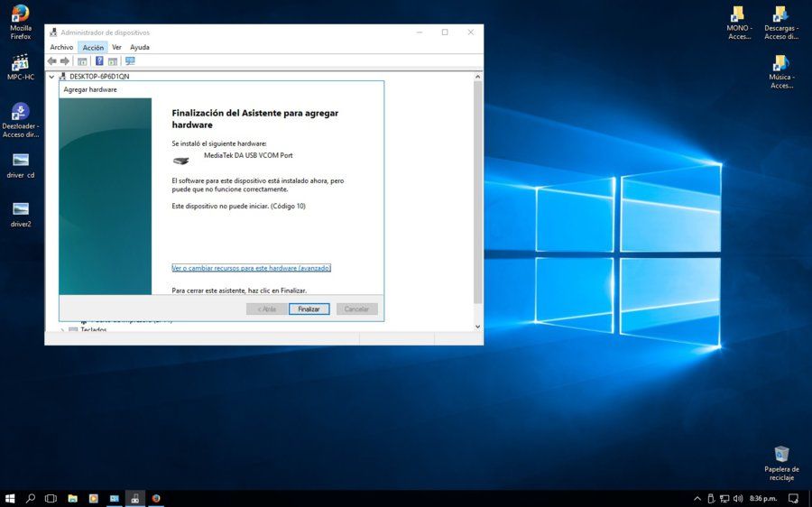Click the Finalizar button
812x507 pixels.
(x=309, y=309)
